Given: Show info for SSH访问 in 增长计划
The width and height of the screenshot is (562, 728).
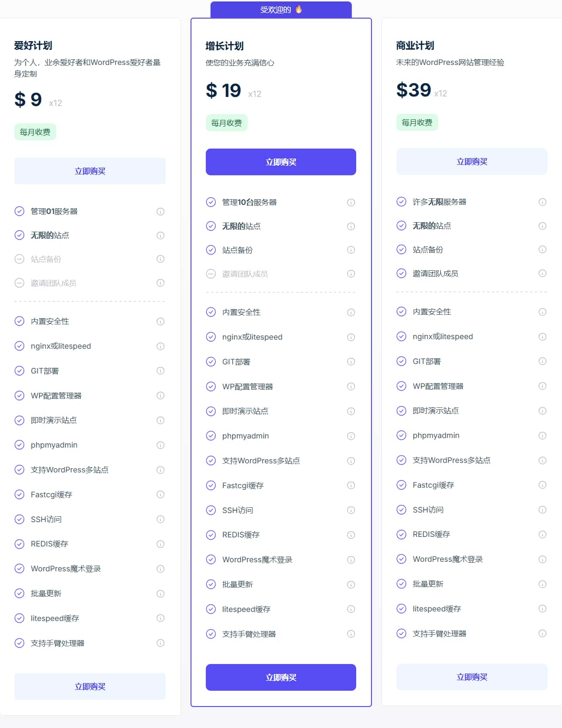Looking at the screenshot, I should coord(351,510).
